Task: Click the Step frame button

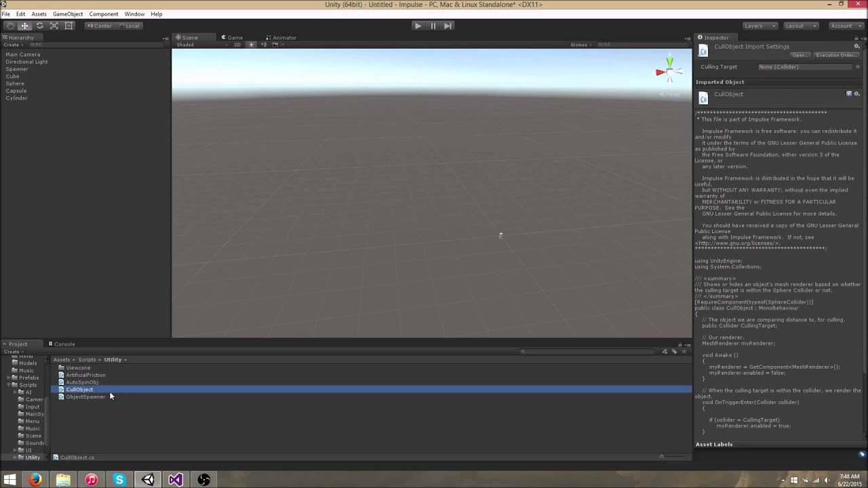Action: pyautogui.click(x=448, y=26)
